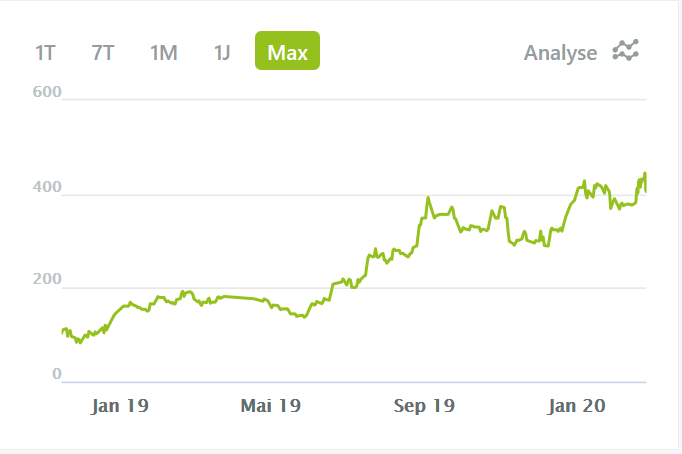Click the Jan 20 axis label
682x454 pixels.
coord(577,406)
